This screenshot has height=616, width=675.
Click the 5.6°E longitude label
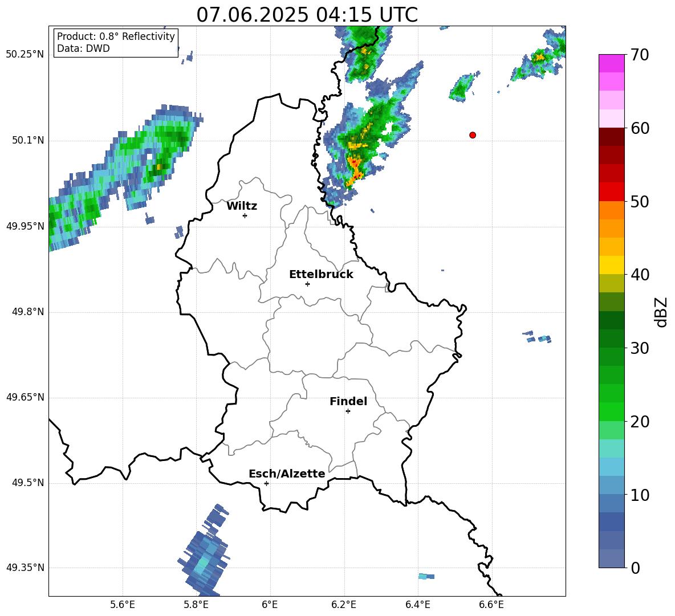pyautogui.click(x=123, y=605)
